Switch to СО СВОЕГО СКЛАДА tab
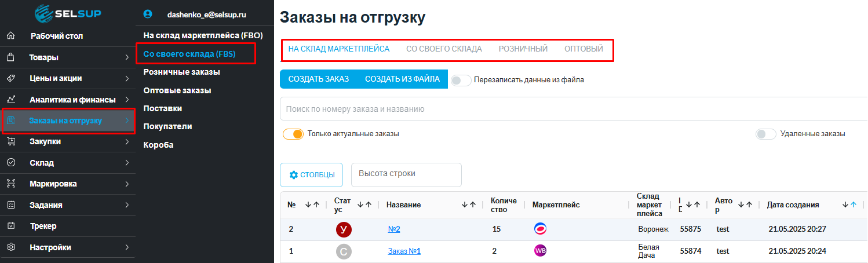Viewport: 868px width, 263px height. tap(444, 49)
